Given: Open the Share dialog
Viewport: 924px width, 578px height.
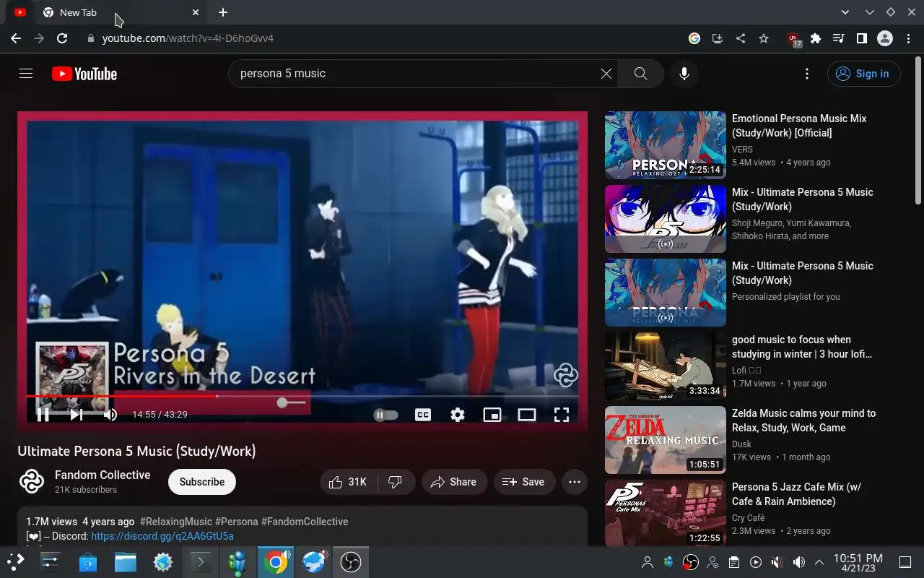Looking at the screenshot, I should 454,482.
